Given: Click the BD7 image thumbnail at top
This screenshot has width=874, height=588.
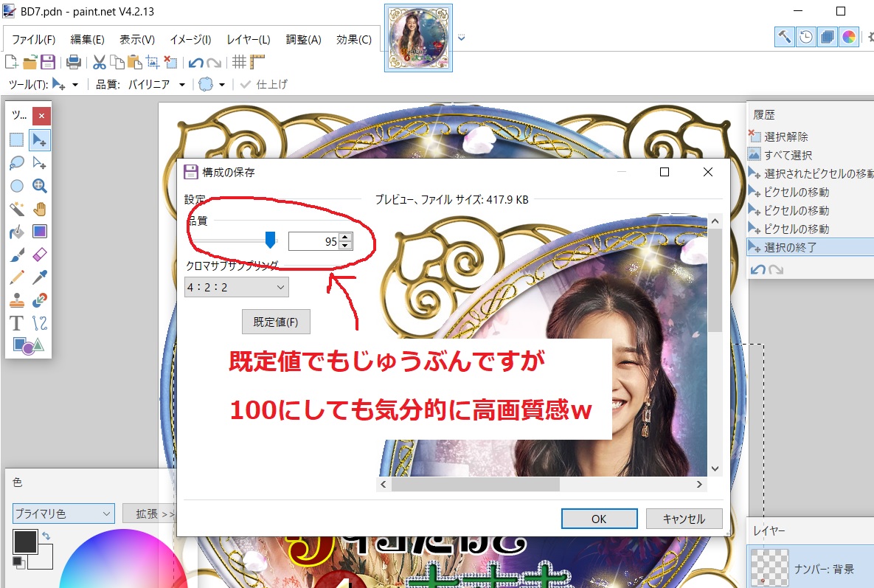Looking at the screenshot, I should tap(419, 38).
